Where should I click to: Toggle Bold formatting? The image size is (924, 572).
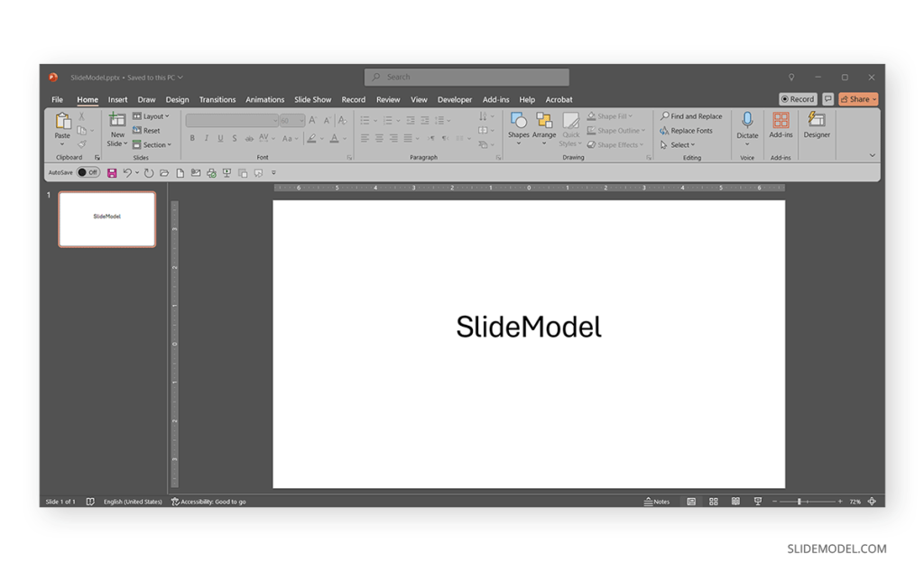[192, 138]
